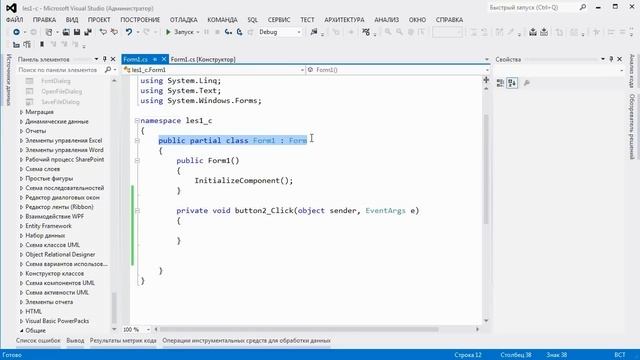
Task: Open the ОТЛАДКА menu
Action: tap(184, 20)
